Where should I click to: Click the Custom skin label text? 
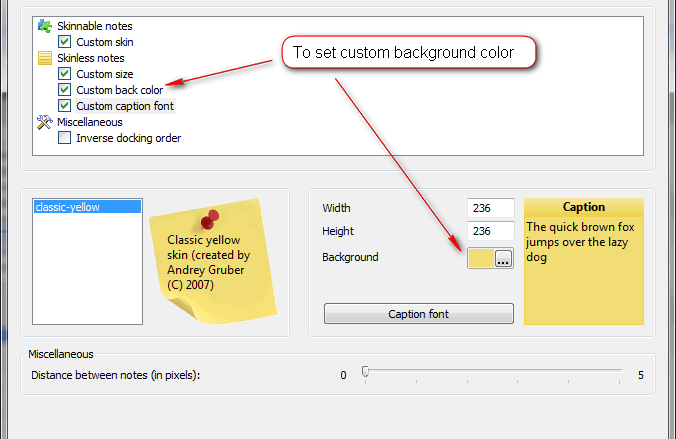pos(105,42)
